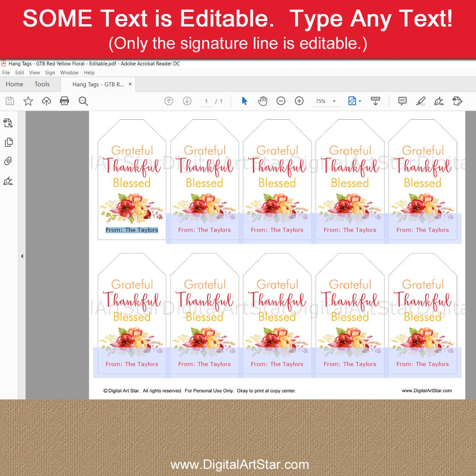Open the Export PDF sidebar tool

pyautogui.click(x=9, y=123)
